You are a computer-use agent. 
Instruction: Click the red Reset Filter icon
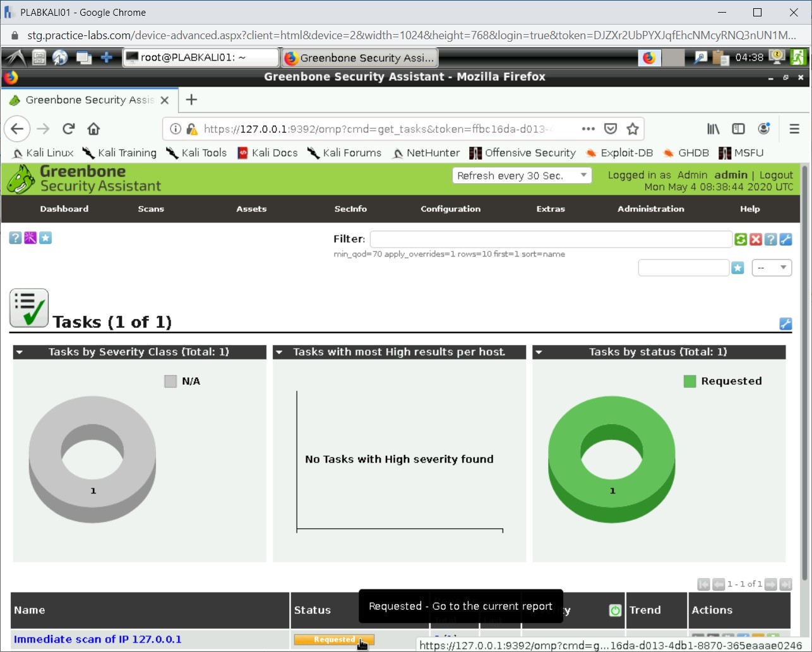coord(756,239)
